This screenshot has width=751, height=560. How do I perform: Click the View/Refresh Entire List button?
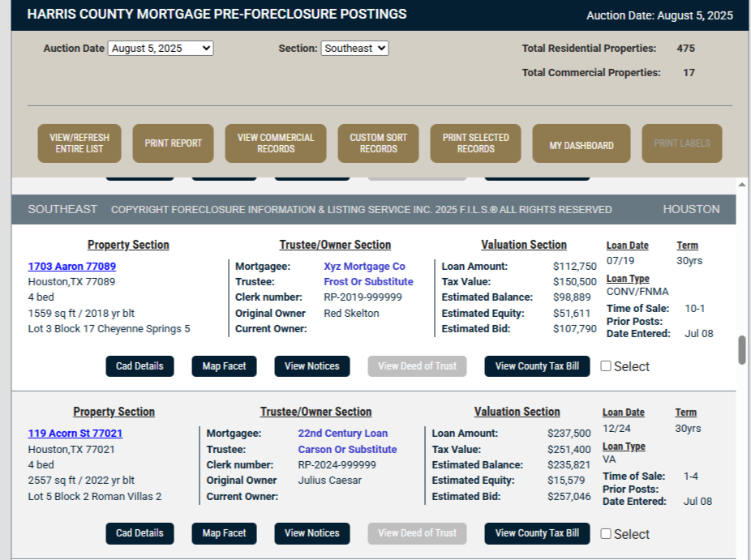(x=79, y=143)
